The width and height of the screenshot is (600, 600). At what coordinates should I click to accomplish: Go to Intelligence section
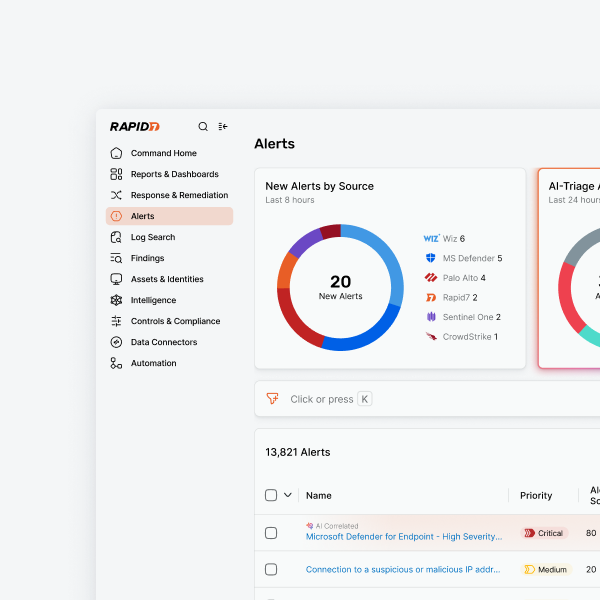(170, 300)
